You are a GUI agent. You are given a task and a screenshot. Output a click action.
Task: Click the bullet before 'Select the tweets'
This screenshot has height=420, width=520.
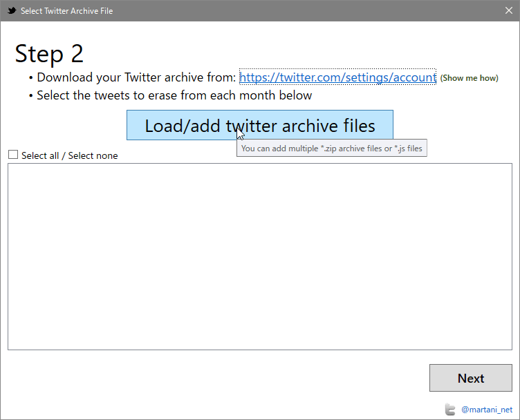point(31,97)
